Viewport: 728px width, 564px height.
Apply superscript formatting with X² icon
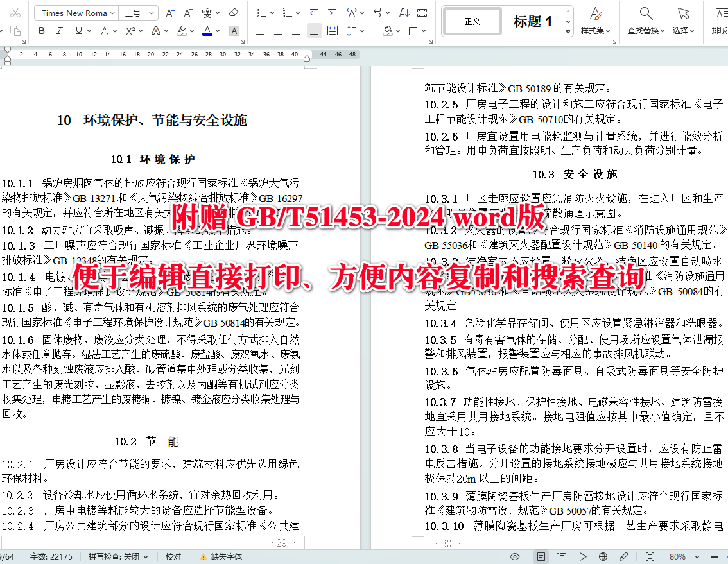pyautogui.click(x=130, y=30)
